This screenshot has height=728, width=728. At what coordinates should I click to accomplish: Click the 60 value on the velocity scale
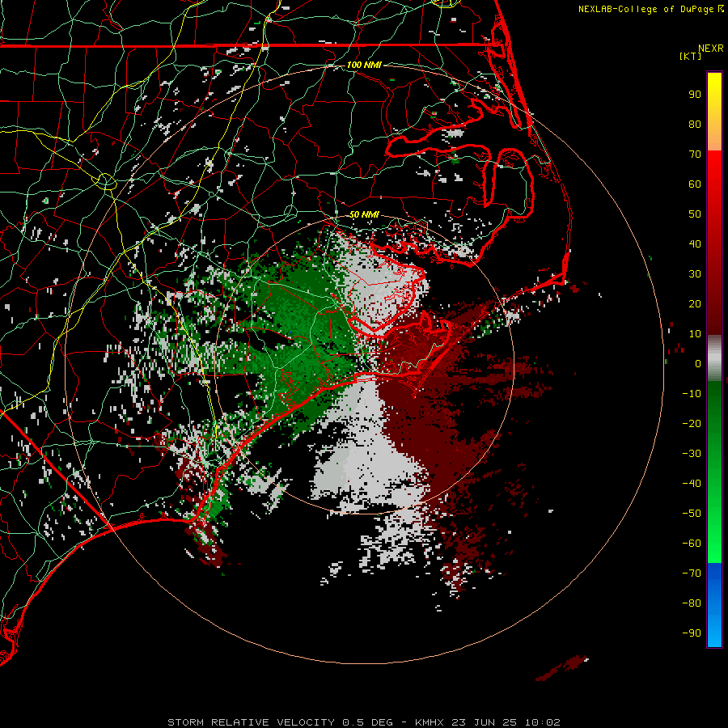click(695, 184)
